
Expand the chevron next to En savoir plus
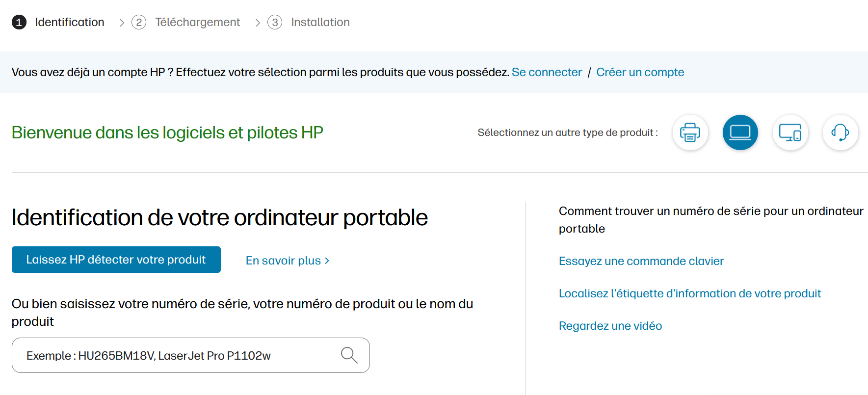328,261
